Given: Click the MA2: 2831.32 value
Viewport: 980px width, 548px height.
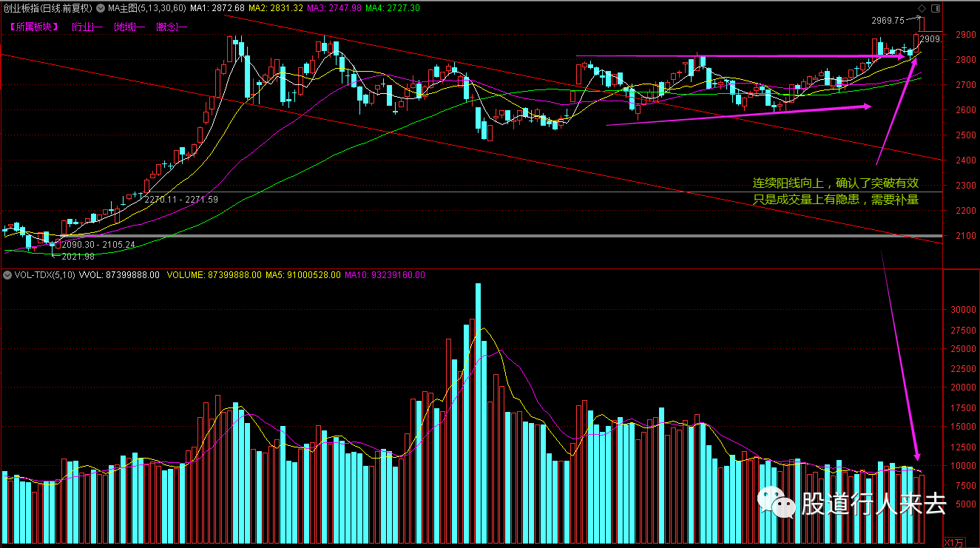Looking at the screenshot, I should point(276,8).
